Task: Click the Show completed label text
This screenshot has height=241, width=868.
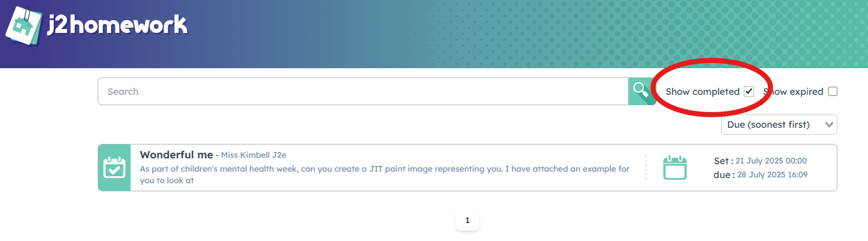Action: coord(702,91)
